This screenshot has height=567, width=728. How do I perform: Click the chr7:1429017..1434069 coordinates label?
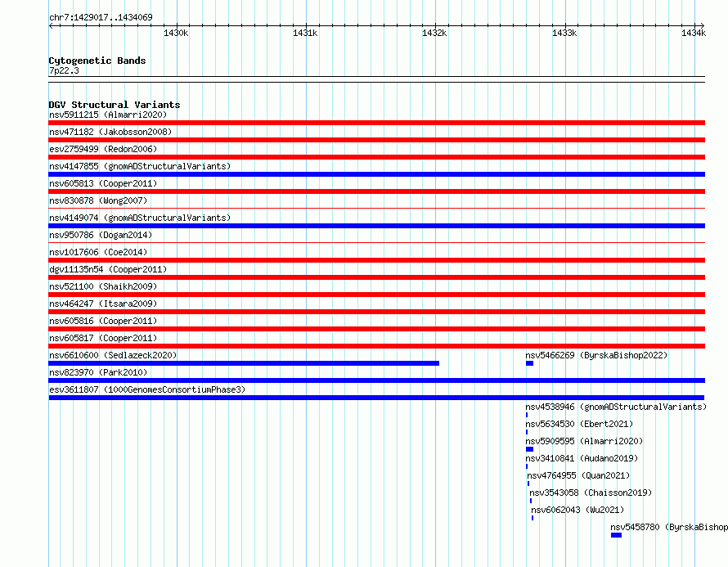coord(101,17)
